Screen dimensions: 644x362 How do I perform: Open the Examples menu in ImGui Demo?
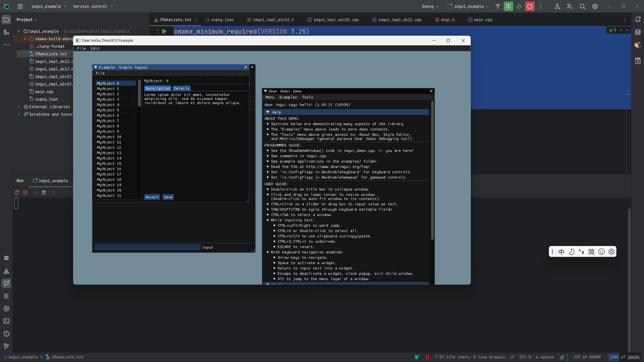(x=288, y=97)
